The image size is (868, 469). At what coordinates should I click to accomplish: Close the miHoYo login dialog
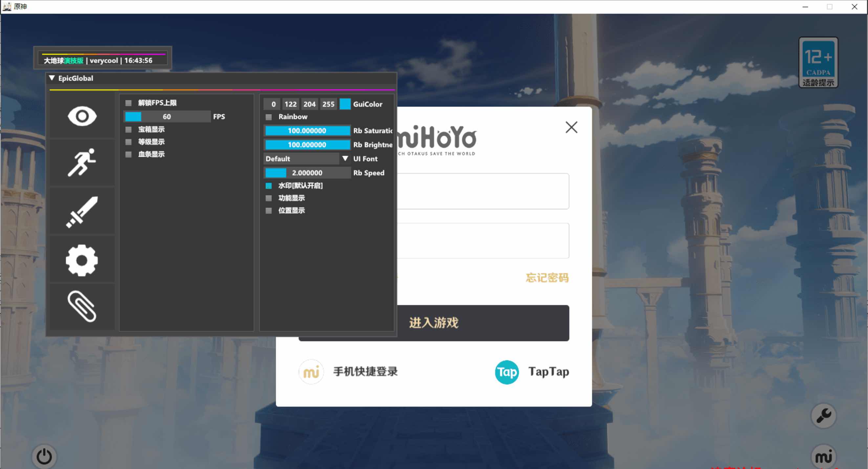coord(572,127)
